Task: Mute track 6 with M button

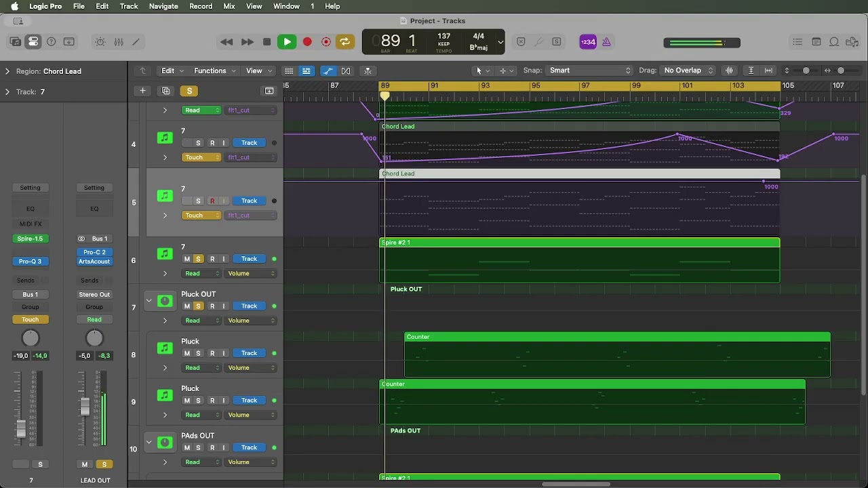Action: 187,259
